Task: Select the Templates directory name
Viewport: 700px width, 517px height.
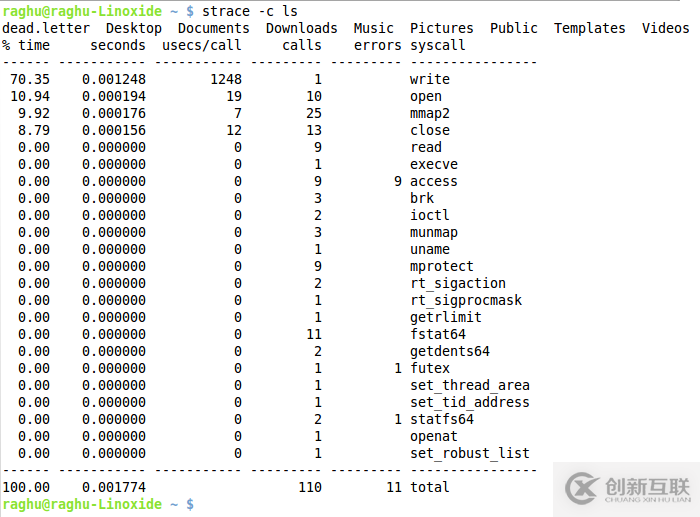Action: pyautogui.click(x=589, y=29)
